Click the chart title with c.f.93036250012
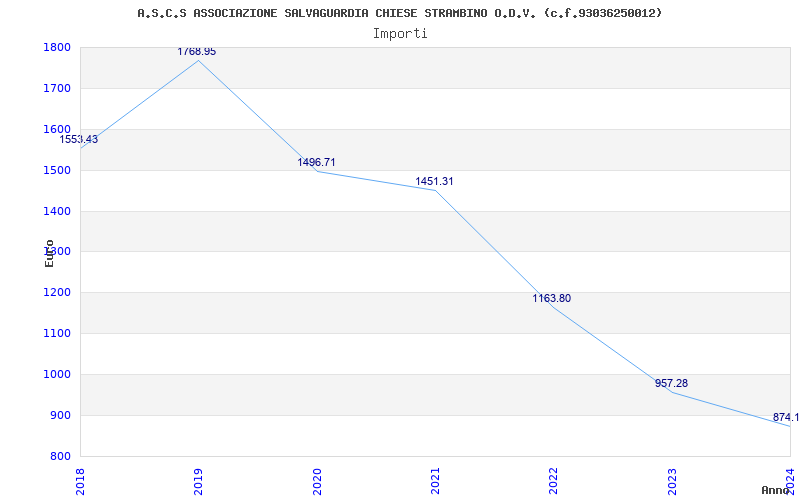 pyautogui.click(x=399, y=13)
